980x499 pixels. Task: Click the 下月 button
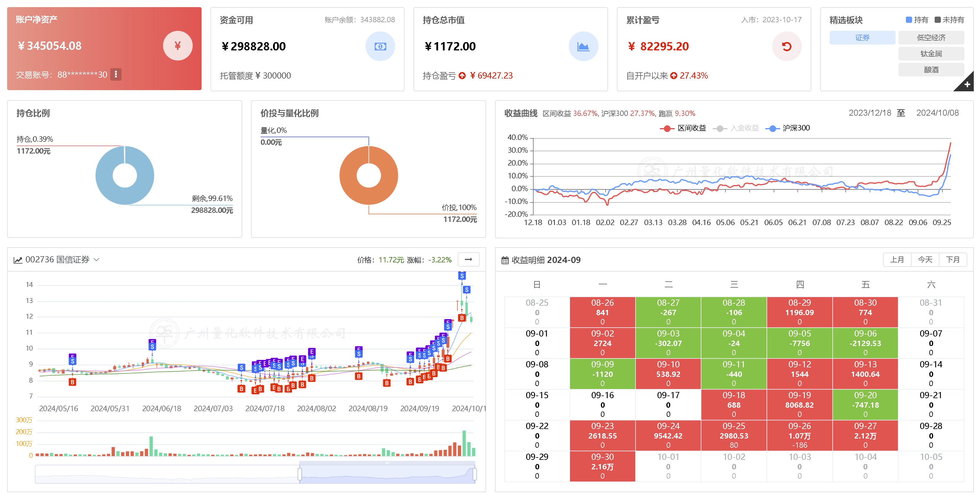[x=953, y=260]
